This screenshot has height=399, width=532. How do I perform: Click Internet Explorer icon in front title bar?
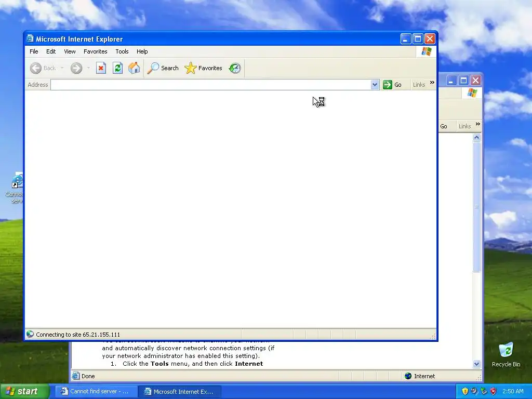pyautogui.click(x=30, y=38)
